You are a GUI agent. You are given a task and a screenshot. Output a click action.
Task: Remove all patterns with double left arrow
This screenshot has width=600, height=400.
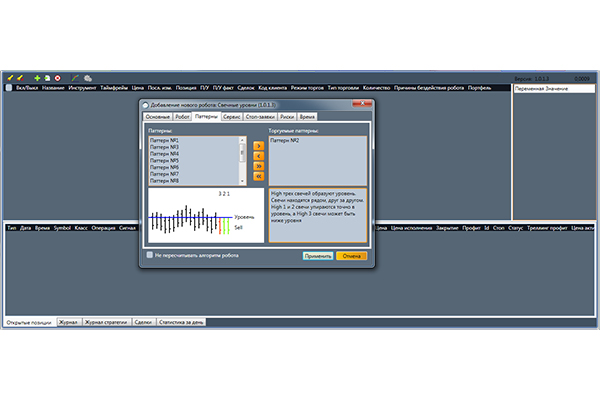coord(258,176)
